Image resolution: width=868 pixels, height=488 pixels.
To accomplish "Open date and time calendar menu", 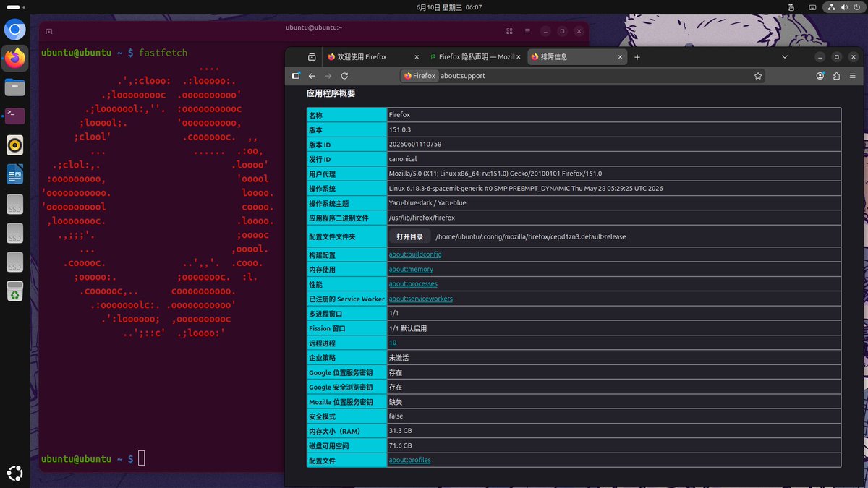I will [448, 7].
